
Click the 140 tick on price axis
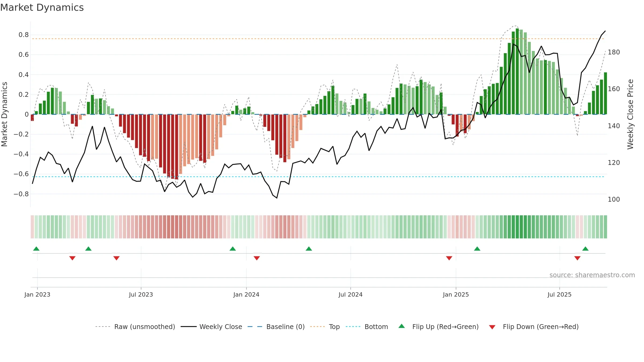point(614,126)
